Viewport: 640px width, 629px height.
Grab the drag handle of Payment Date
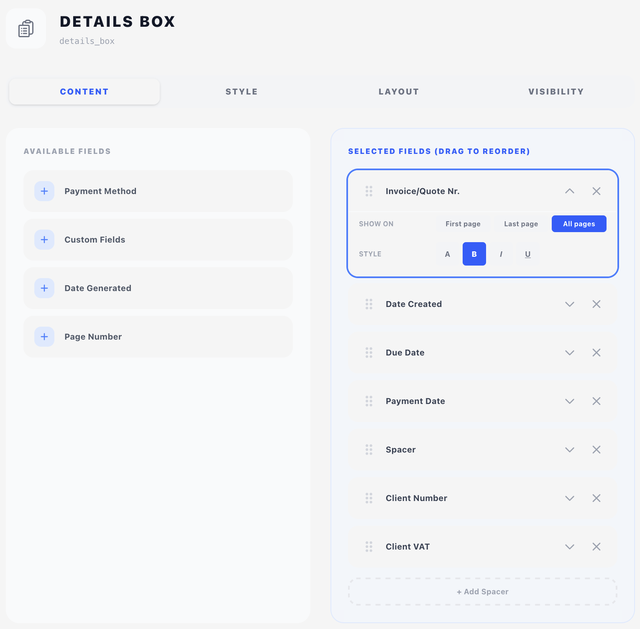pos(369,401)
